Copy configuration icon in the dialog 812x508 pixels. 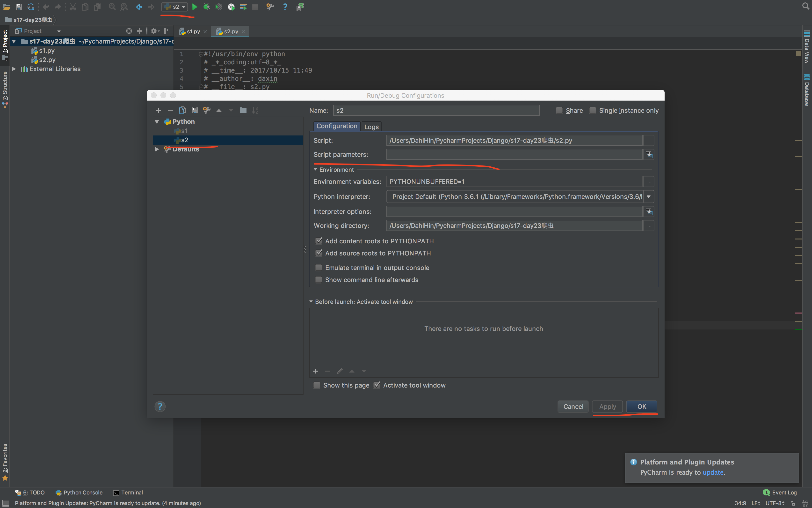pos(182,110)
